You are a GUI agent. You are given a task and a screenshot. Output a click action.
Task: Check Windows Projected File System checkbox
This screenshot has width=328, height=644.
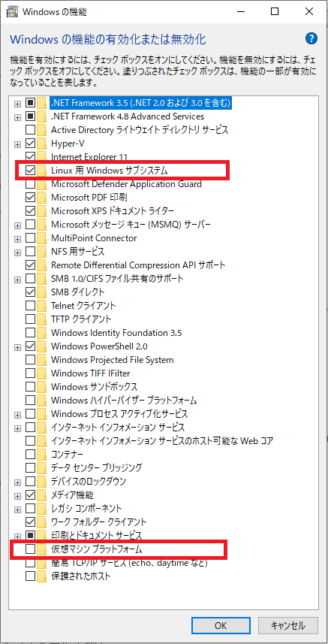tap(30, 360)
